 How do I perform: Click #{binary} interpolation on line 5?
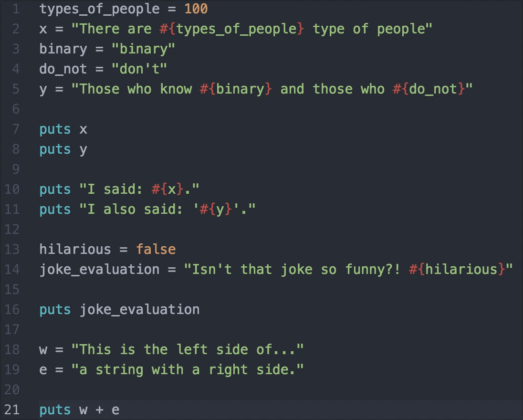coord(236,89)
